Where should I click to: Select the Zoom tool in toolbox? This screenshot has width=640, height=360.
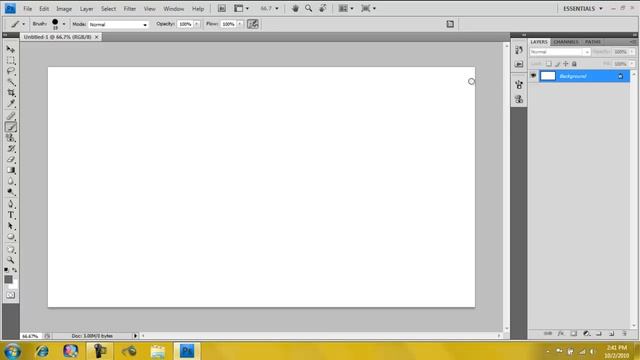[11, 260]
